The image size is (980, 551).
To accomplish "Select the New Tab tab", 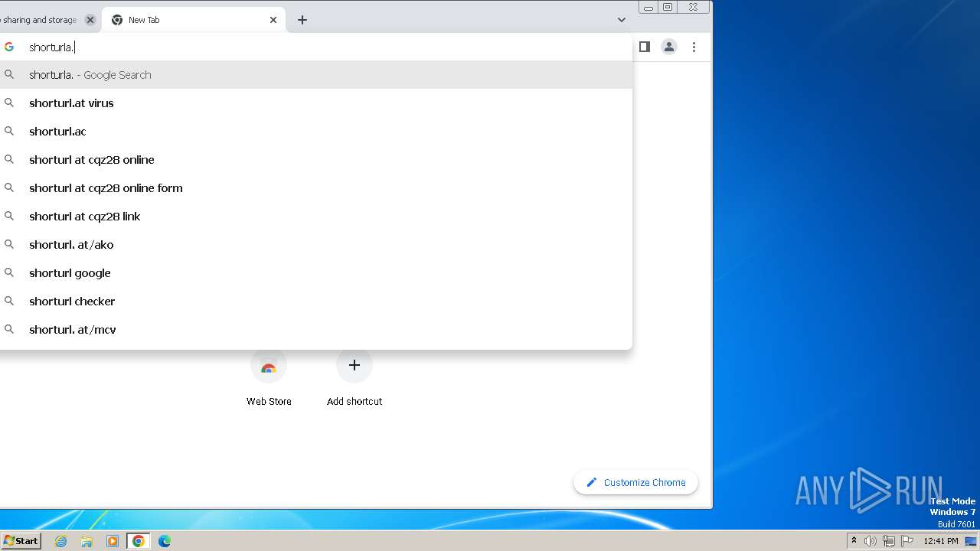I will tap(194, 20).
